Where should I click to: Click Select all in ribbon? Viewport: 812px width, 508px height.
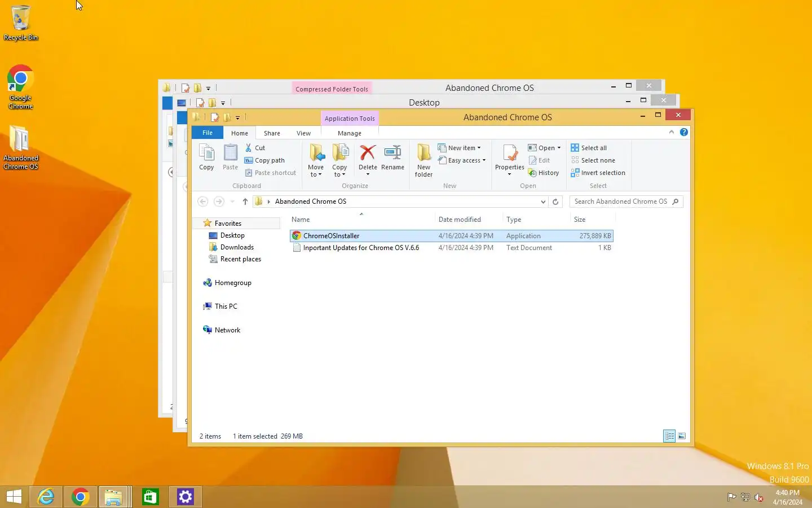pyautogui.click(x=589, y=148)
